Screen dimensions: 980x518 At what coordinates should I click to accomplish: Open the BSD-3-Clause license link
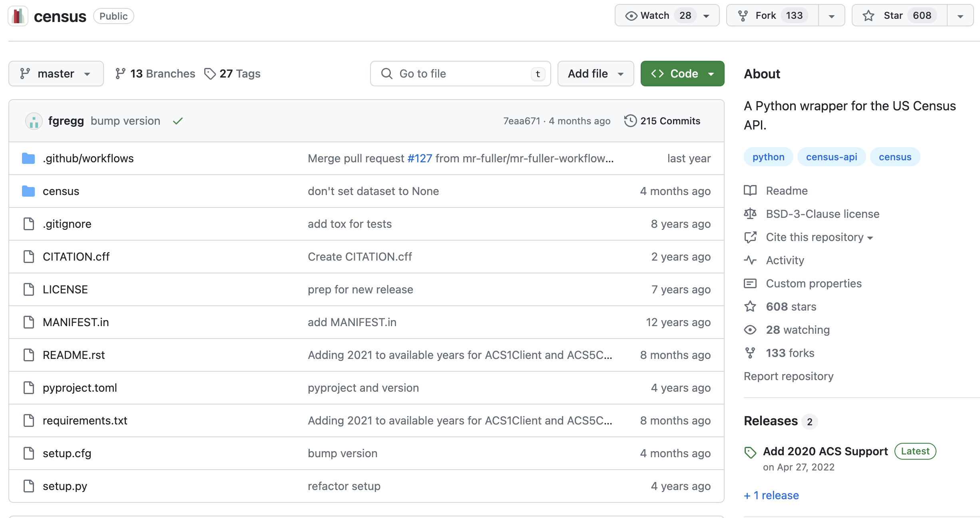[x=823, y=214]
